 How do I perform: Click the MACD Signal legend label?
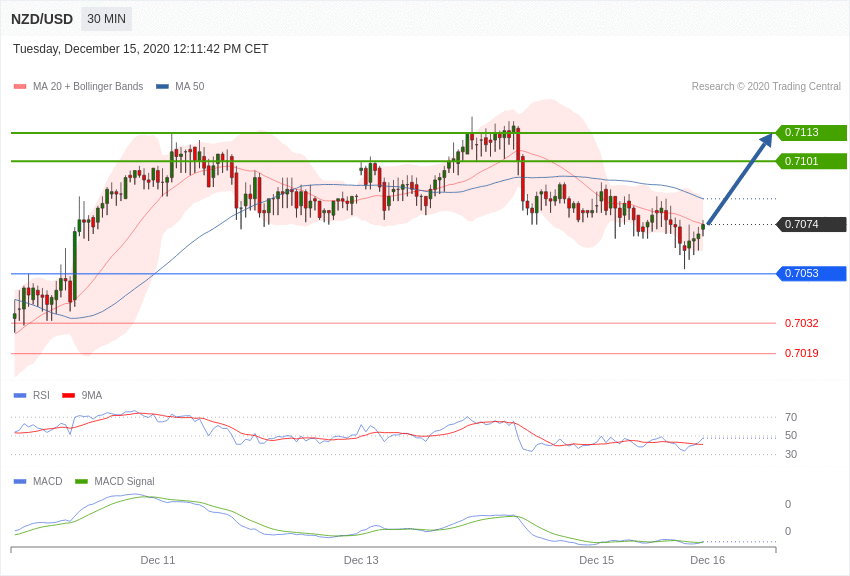tap(124, 481)
